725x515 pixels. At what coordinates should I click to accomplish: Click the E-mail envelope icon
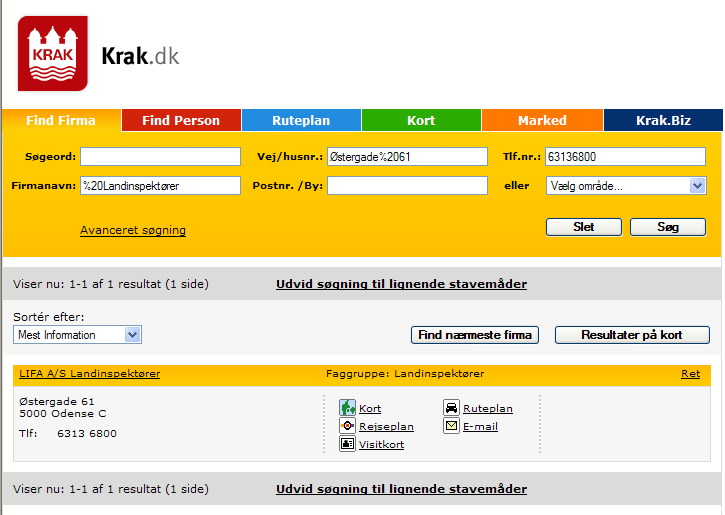[451, 426]
